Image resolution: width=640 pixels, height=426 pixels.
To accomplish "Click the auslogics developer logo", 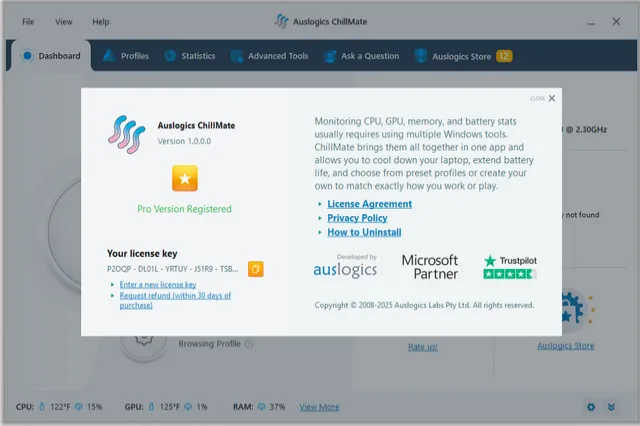I will pos(345,266).
